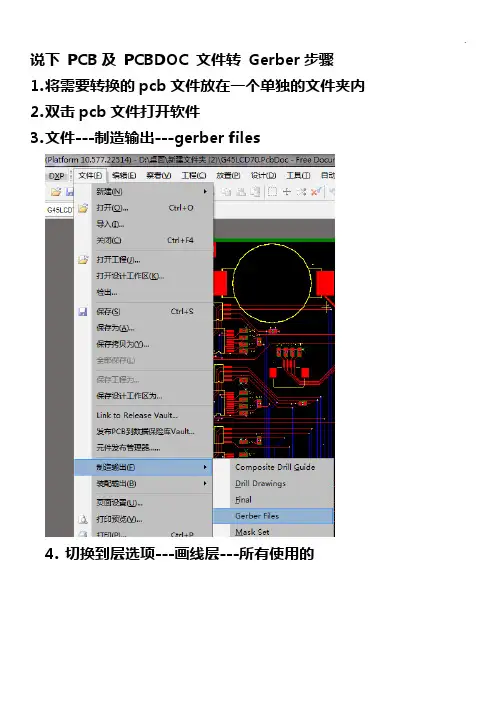The image size is (496, 702).
Task: Click the open-folder toolbar icon
Action: point(56,192)
